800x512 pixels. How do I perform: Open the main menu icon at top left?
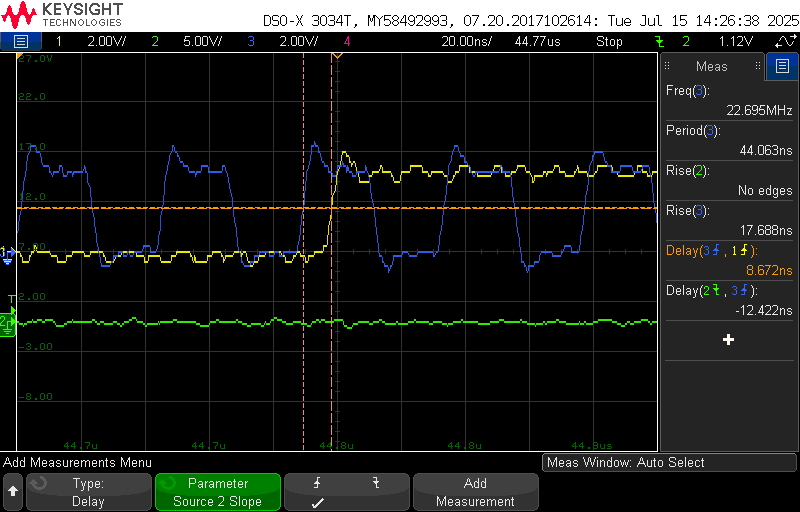[x=20, y=41]
